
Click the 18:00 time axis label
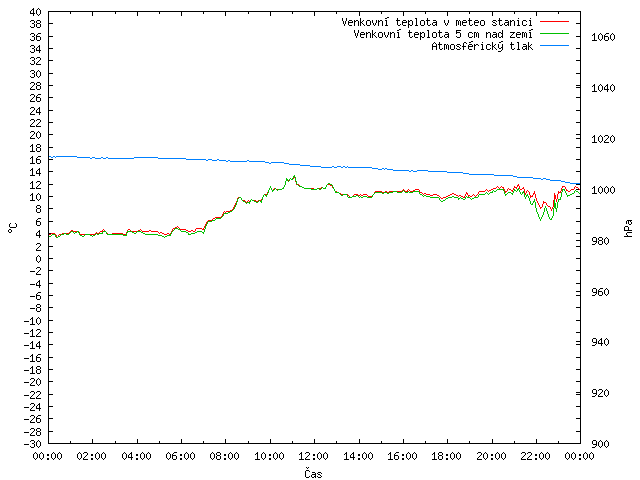(x=447, y=456)
